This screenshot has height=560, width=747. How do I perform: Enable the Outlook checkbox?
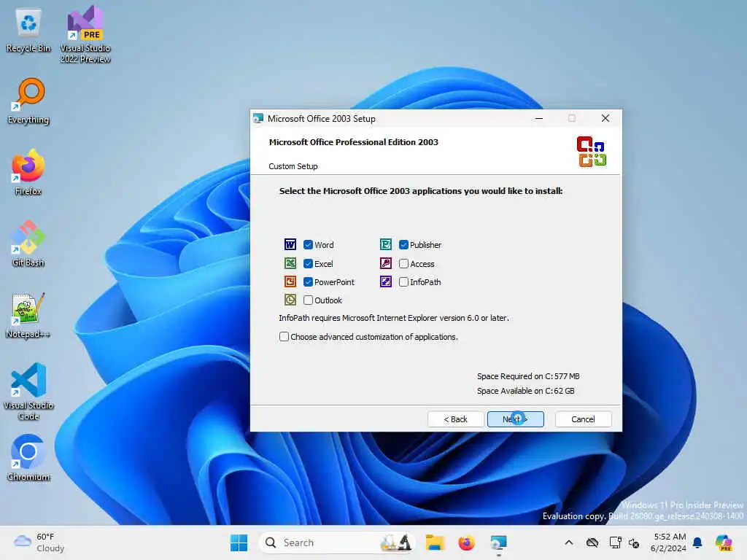pyautogui.click(x=309, y=300)
